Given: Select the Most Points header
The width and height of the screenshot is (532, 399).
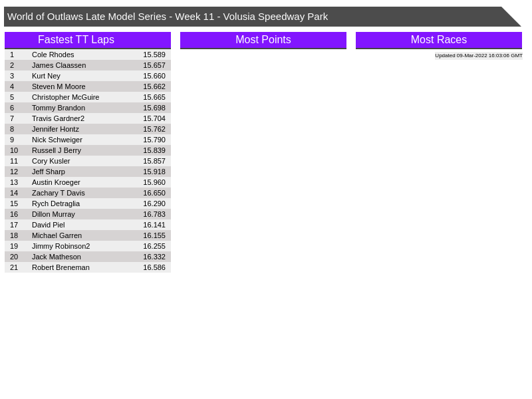Looking at the screenshot, I should click(x=263, y=40).
